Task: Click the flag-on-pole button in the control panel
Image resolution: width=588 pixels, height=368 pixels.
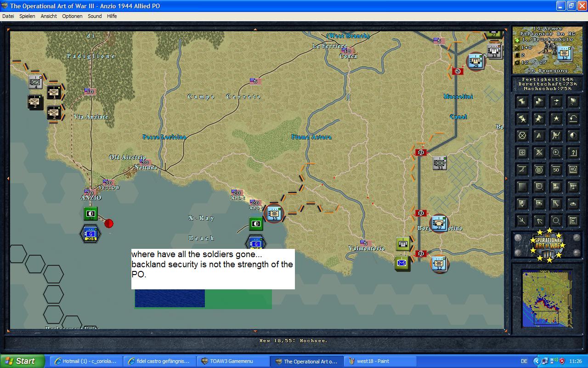Action: [573, 102]
